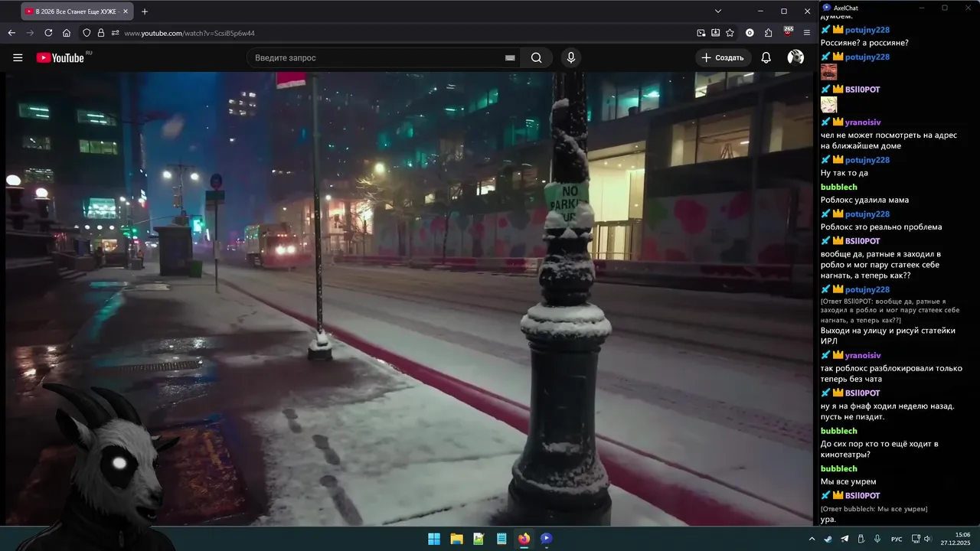The image size is (980, 551).
Task: Start voice search with microphone icon
Action: click(x=570, y=57)
